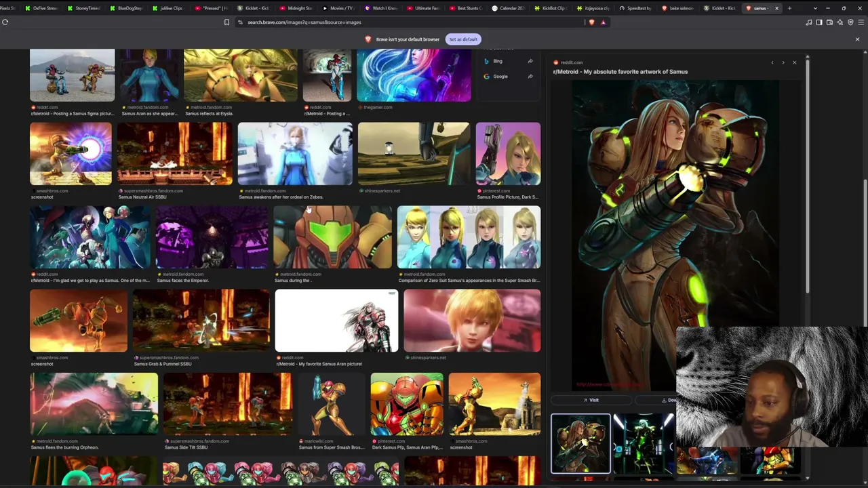Open the reddit.com source link in preview

[572, 62]
